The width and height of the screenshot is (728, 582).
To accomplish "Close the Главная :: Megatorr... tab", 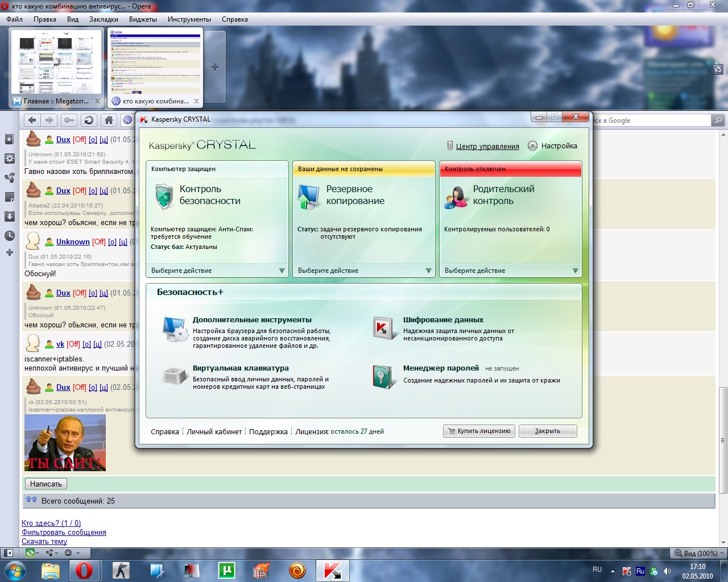I will [x=97, y=101].
